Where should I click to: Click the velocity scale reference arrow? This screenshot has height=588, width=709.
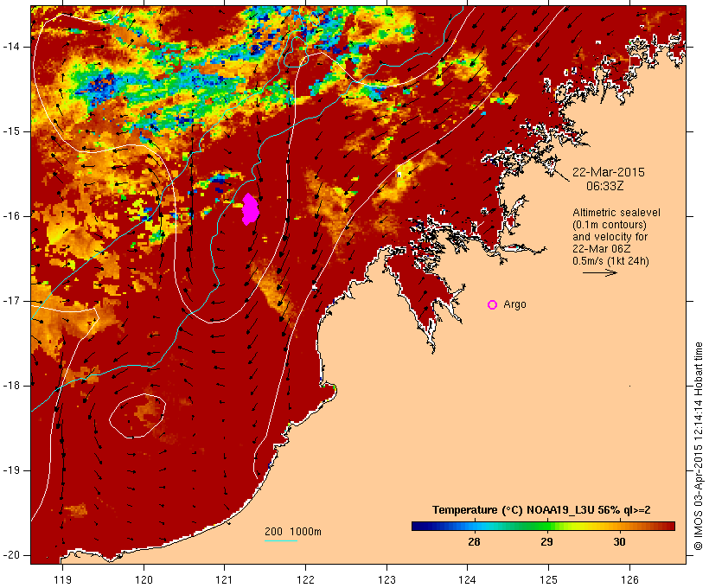(599, 272)
